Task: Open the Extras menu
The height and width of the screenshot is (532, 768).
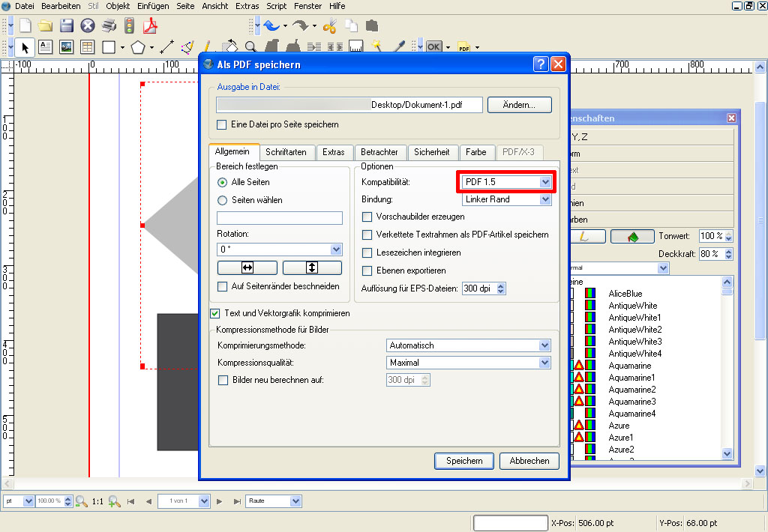Action: (247, 6)
